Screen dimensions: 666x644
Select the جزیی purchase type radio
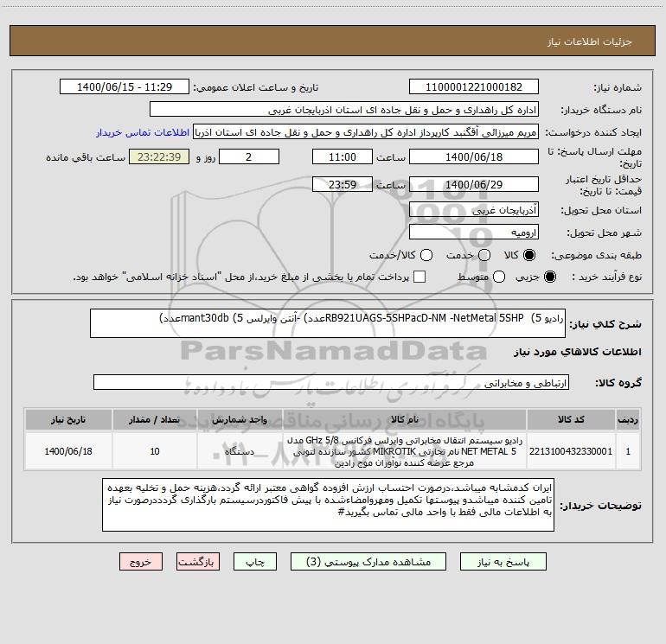[x=549, y=277]
